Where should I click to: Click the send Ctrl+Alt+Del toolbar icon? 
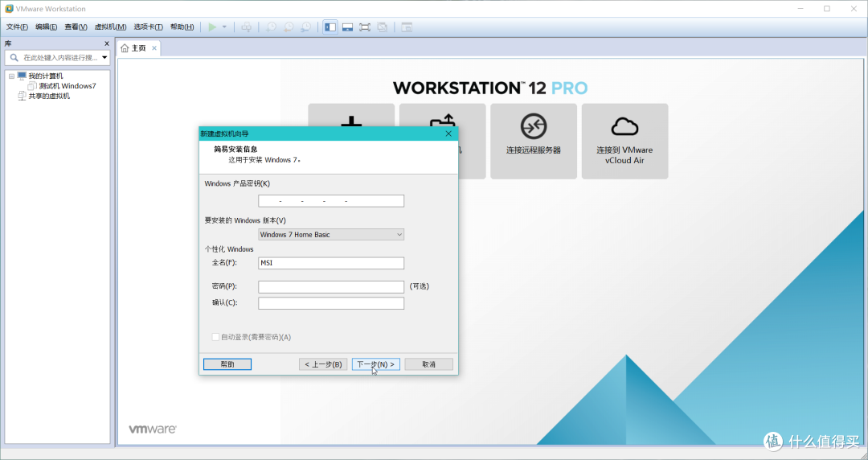(x=247, y=27)
